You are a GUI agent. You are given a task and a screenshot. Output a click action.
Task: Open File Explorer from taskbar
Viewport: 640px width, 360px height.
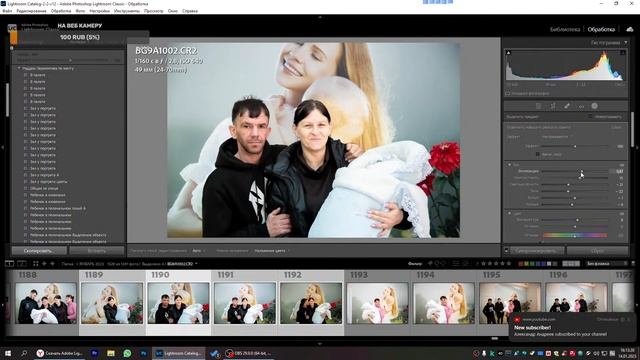111,353
